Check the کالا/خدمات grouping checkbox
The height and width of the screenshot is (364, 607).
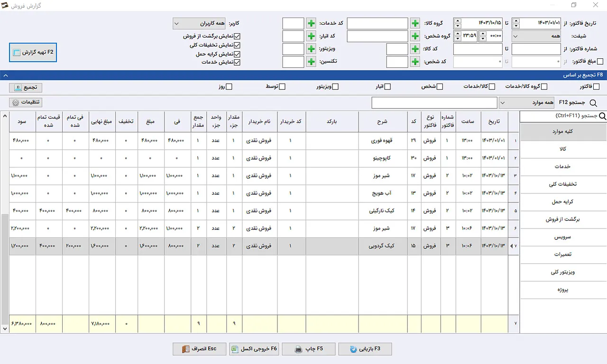(492, 87)
